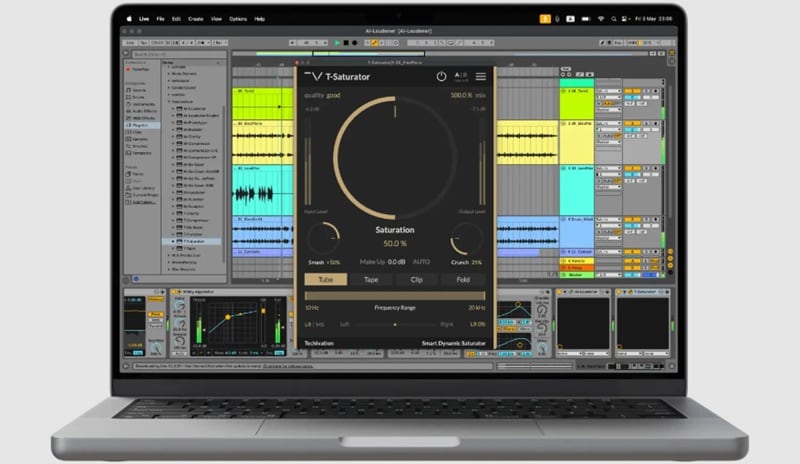
Task: Click the Set locator button
Action: 566,68
